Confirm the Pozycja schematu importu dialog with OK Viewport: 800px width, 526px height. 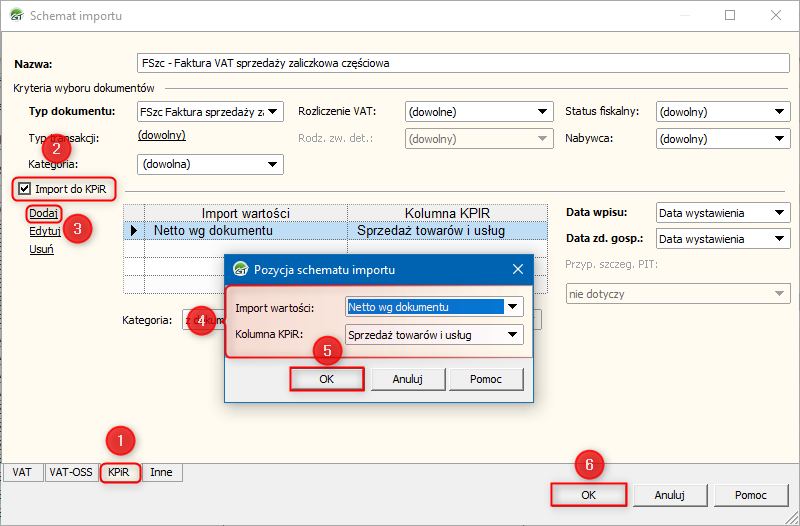(326, 379)
